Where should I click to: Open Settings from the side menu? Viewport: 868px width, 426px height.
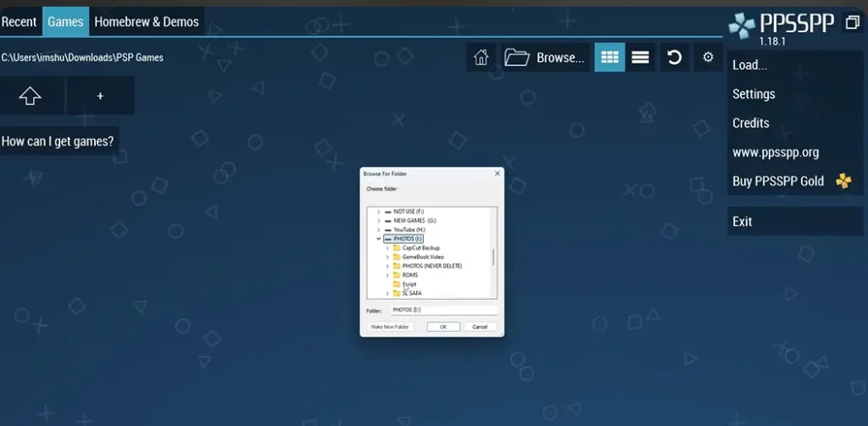click(795, 94)
